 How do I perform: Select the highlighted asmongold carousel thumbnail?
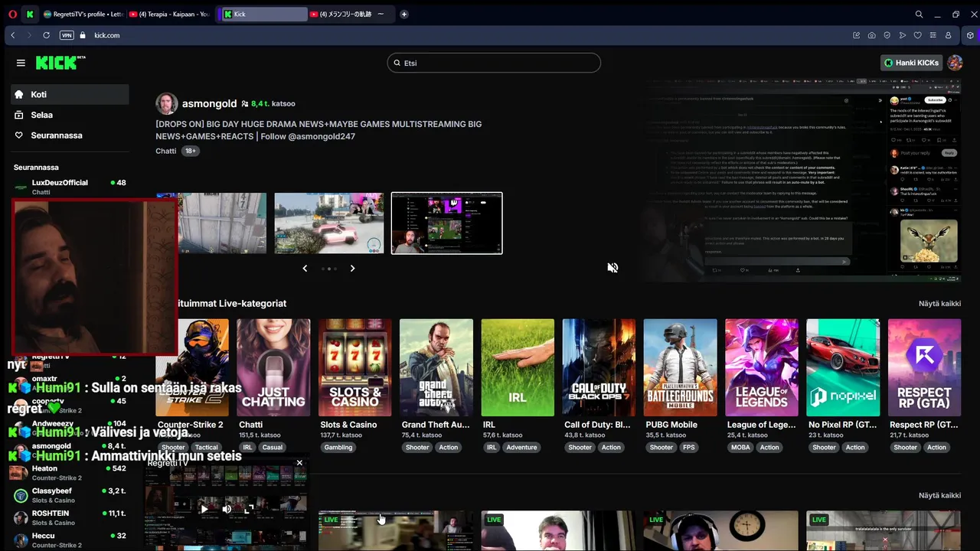[447, 223]
